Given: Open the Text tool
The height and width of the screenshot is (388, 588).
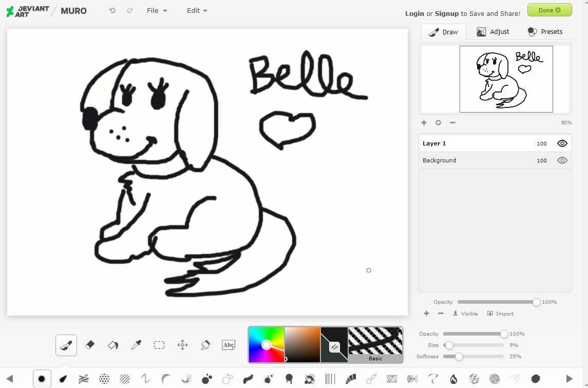Looking at the screenshot, I should 229,345.
